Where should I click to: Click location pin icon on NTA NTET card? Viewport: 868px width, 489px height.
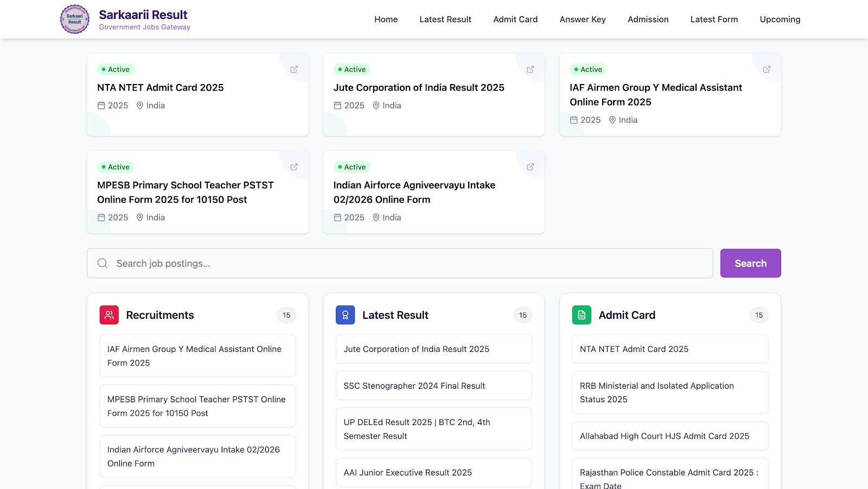point(140,106)
